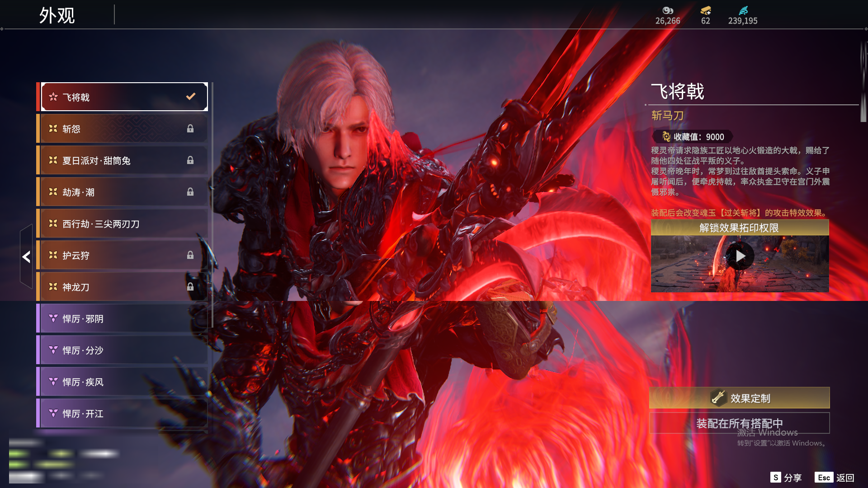This screenshot has width=868, height=488.
Task: Click the gold rarity icon beside 西行劫·三尖两刃刀
Action: (53, 224)
